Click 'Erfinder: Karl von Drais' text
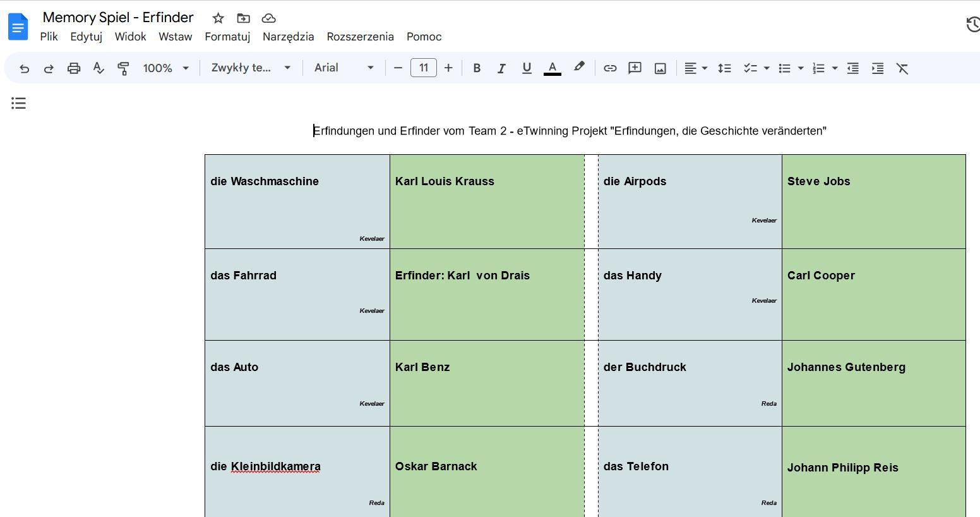This screenshot has height=517, width=980. (462, 276)
